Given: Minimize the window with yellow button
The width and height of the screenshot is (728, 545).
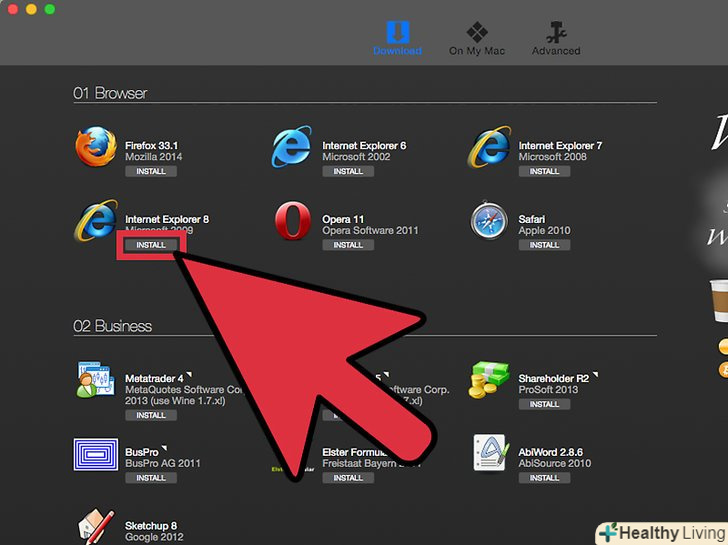Looking at the screenshot, I should coord(31,9).
